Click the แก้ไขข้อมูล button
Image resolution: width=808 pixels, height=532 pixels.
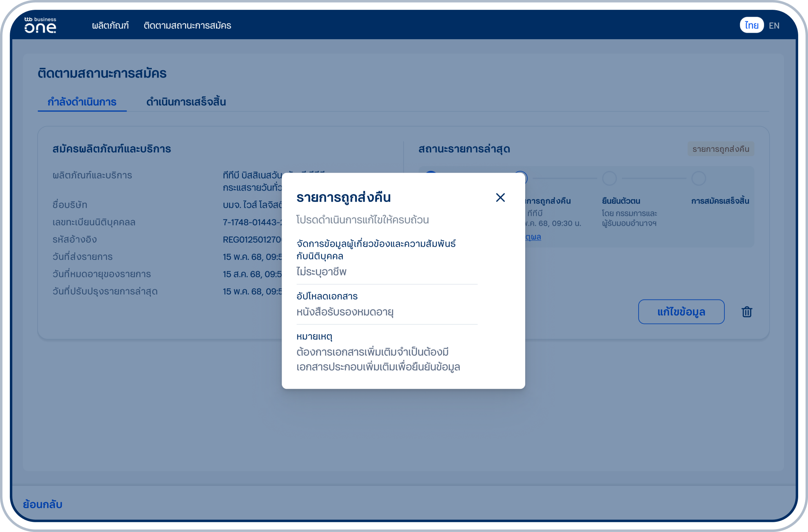tap(681, 312)
